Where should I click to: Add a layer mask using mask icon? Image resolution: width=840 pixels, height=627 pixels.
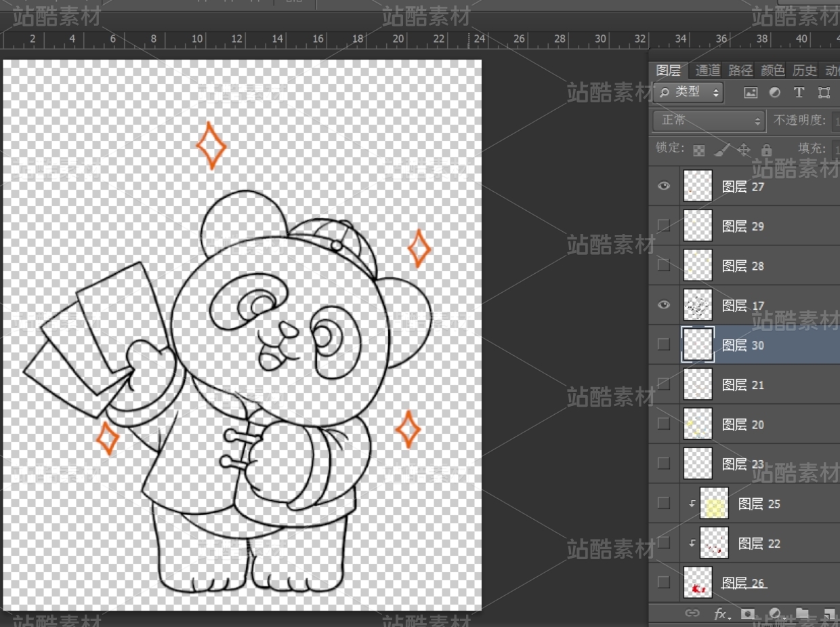tap(748, 613)
